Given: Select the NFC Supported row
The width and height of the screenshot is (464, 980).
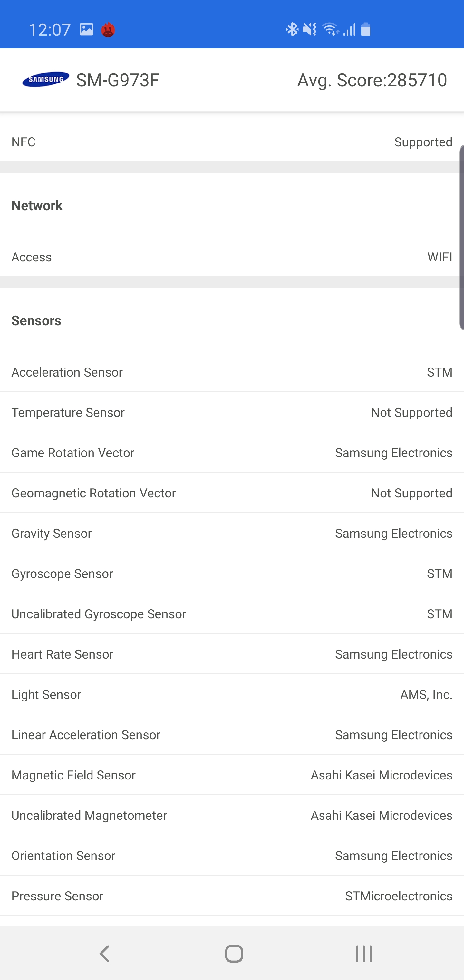Looking at the screenshot, I should tap(232, 142).
